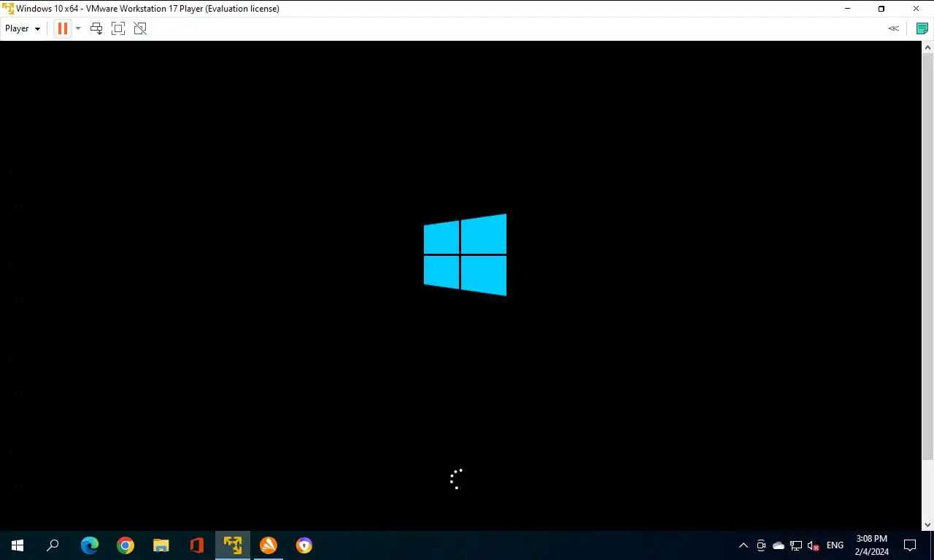Screen dimensions: 934x560
Task: Restore down the VMware Player window
Action: 881,9
